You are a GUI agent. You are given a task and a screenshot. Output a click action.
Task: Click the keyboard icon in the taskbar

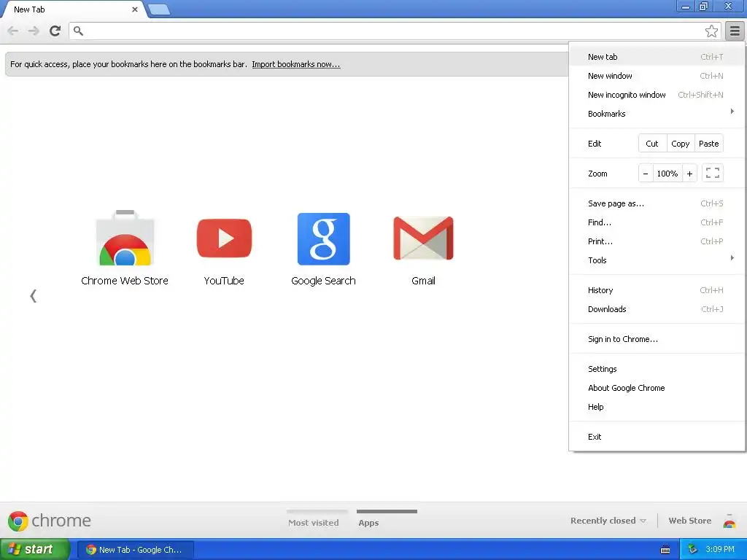[x=665, y=550]
